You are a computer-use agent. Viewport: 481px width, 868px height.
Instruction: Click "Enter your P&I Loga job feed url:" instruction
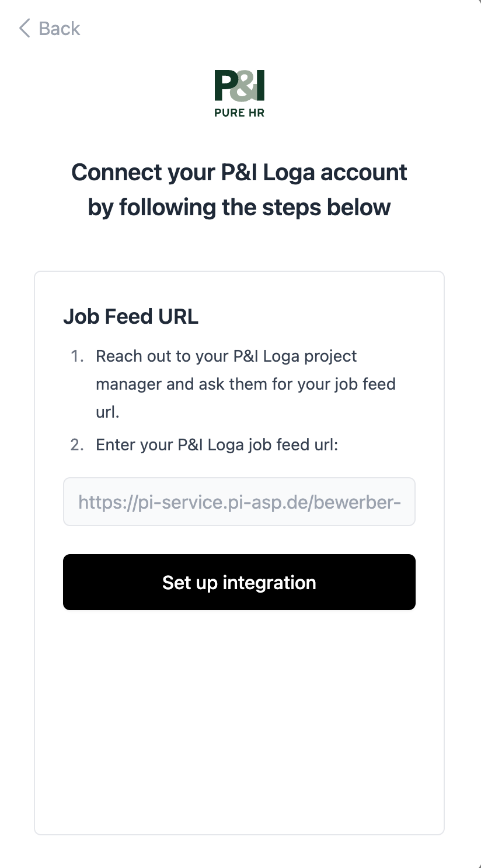coord(217,445)
